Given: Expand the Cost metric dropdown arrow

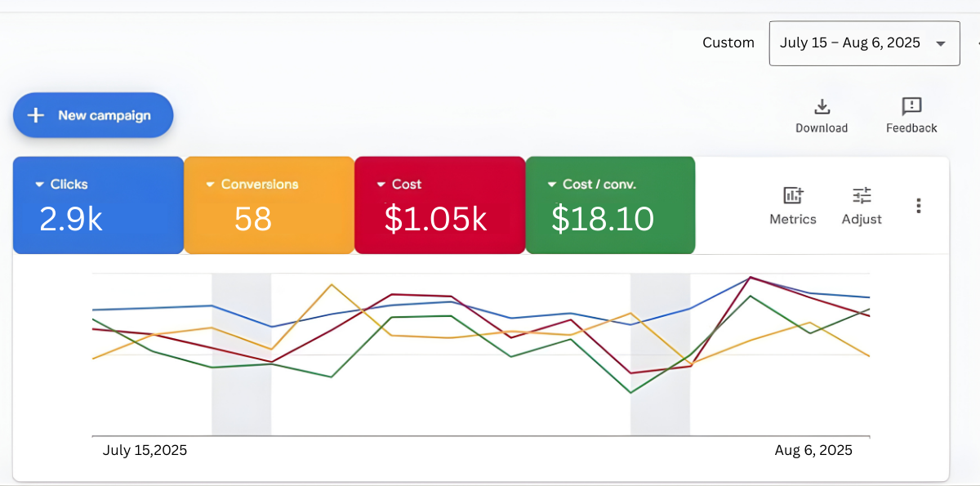Looking at the screenshot, I should [381, 185].
